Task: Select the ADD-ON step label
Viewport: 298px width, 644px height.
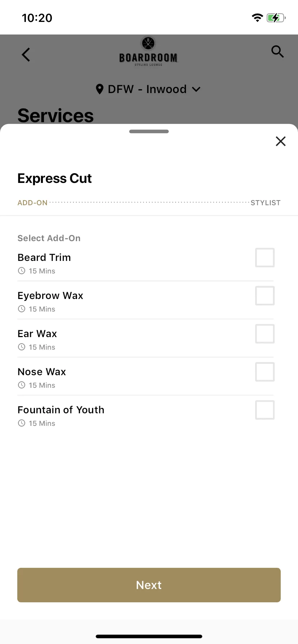Action: point(32,203)
